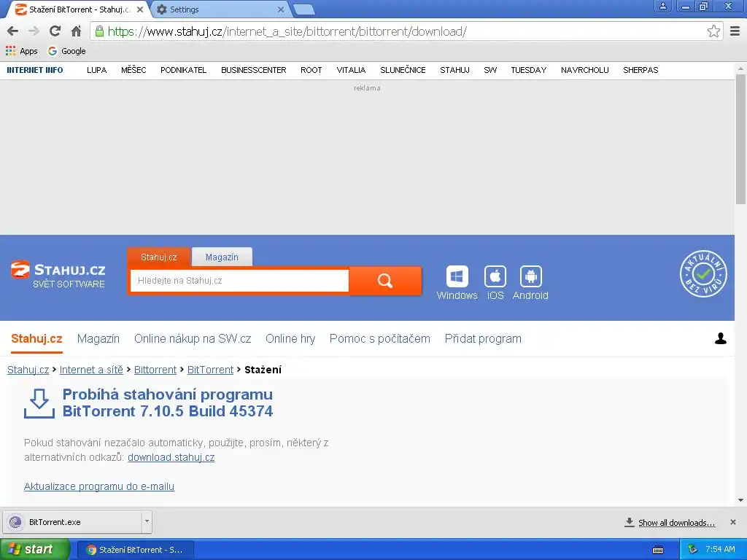Open BUSINESSCENTER in the top bar
This screenshot has width=747, height=560.
[253, 70]
